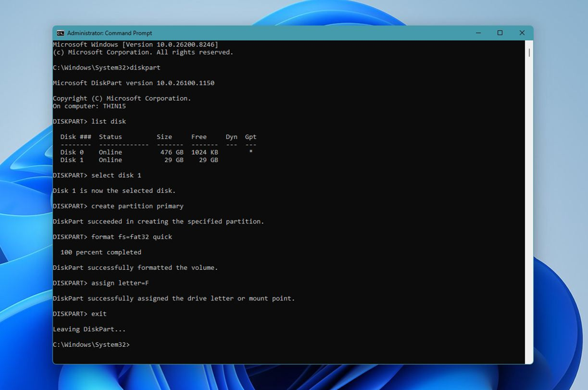Click the Command Prompt title bar icon

(x=61, y=33)
